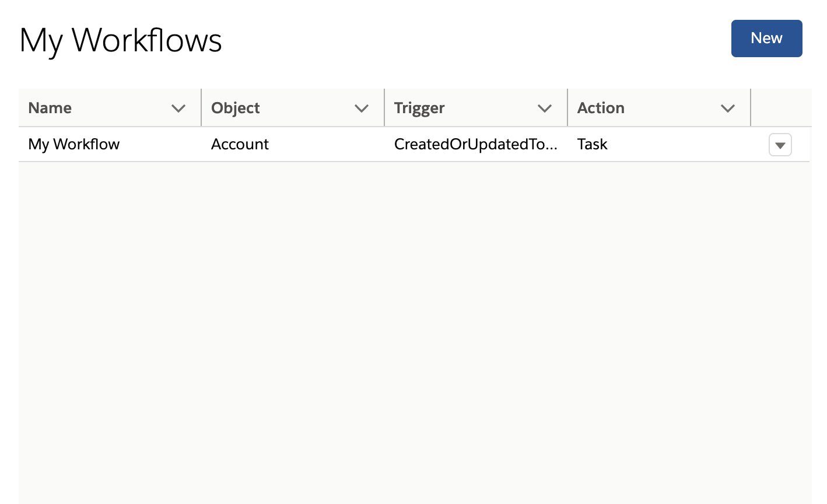Sort by the Trigger column header

coord(419,108)
